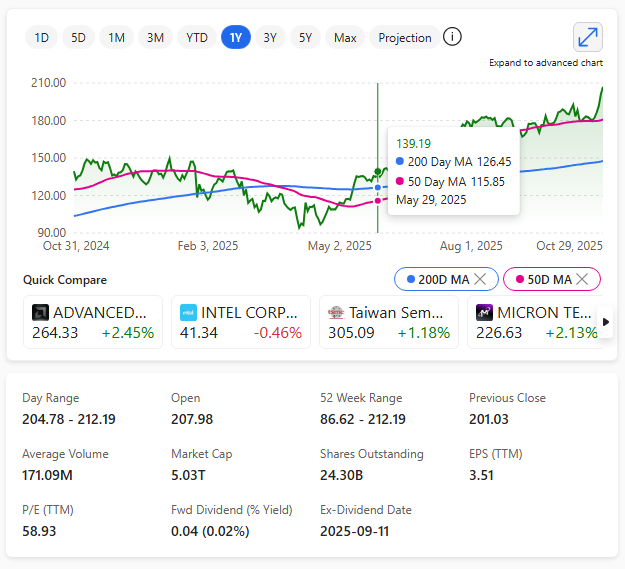This screenshot has height=569, width=625.
Task: Open Intel Corp comparison card
Action: coord(240,322)
